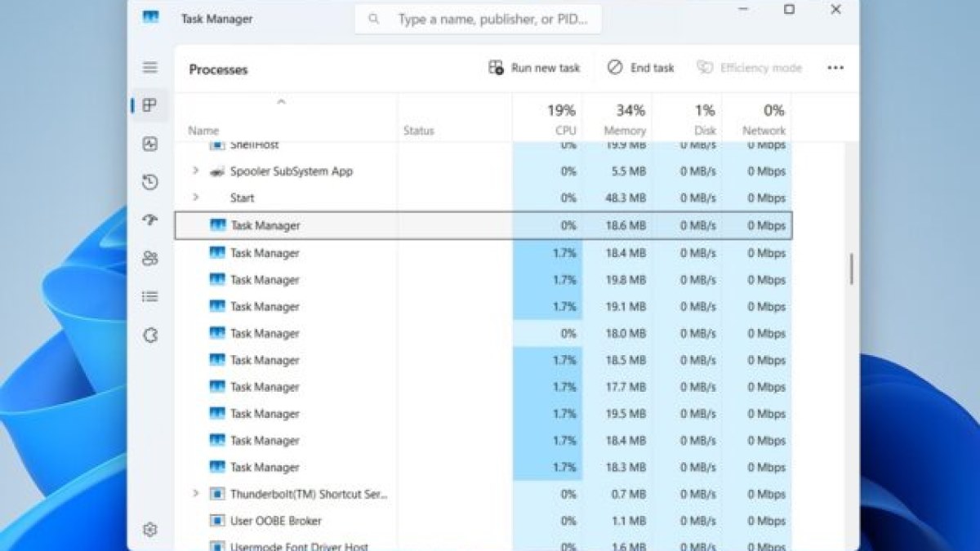980x551 pixels.
Task: Select the Processes sidebar icon
Action: pyautogui.click(x=149, y=105)
